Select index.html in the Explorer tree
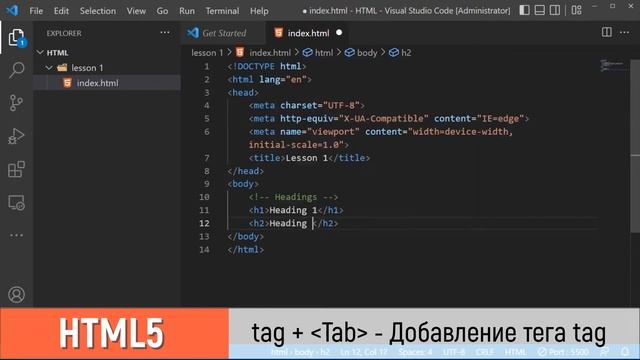This screenshot has height=360, width=640. (x=107, y=83)
